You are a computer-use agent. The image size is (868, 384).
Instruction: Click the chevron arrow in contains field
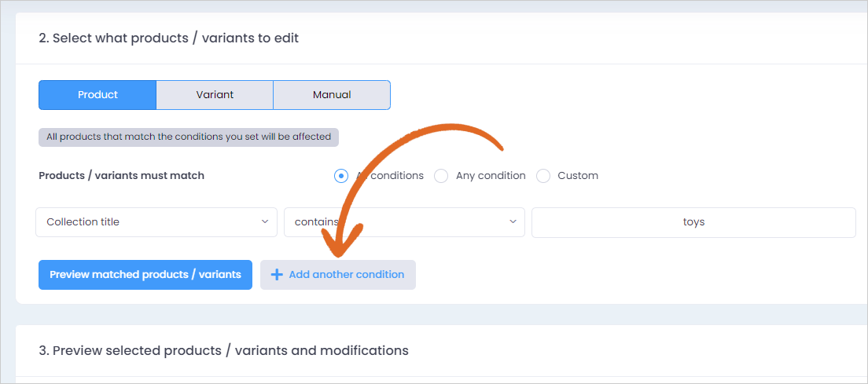tap(512, 221)
